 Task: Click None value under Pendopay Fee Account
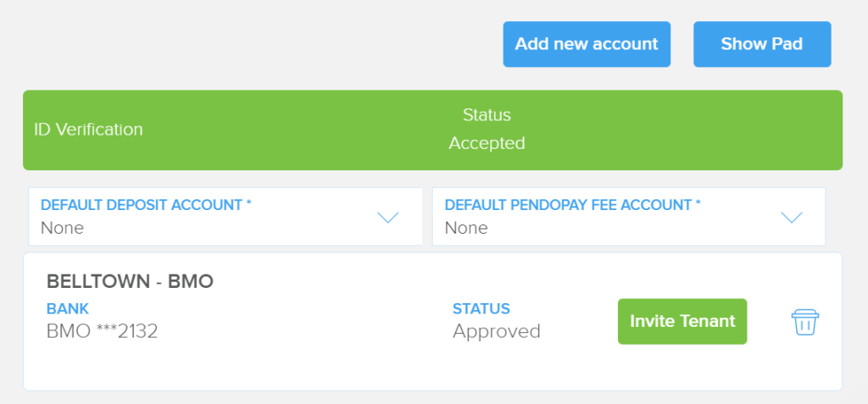pos(466,228)
